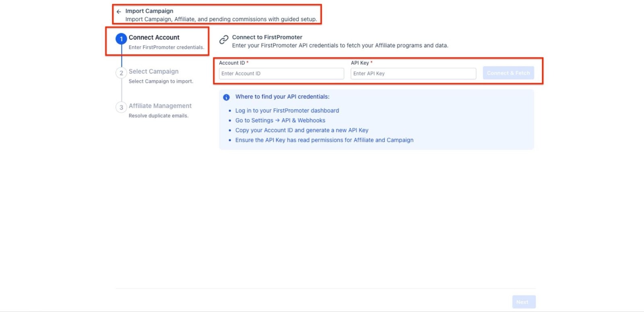Screen dimensions: 644x312
Task: Click the blue info icon in credentials help box
Action: [226, 97]
